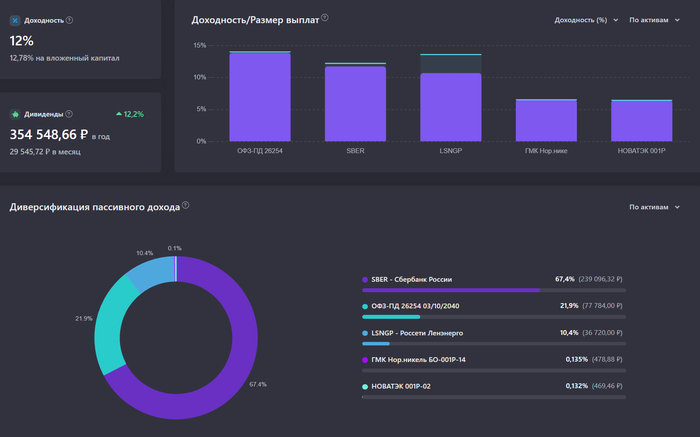Click the help icon next to Доходность
Image resolution: width=700 pixels, height=437 pixels.
pos(69,20)
